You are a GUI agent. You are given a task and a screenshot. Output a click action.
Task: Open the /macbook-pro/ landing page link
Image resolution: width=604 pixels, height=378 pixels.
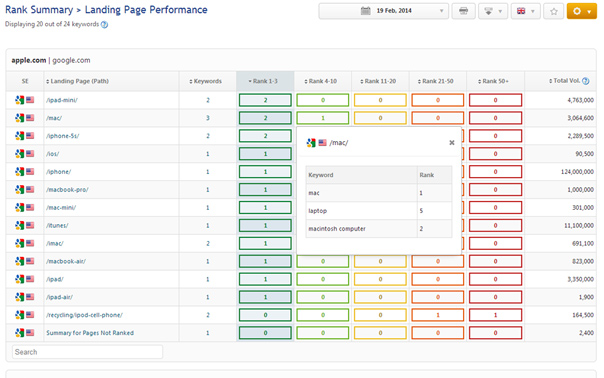[x=67, y=190]
